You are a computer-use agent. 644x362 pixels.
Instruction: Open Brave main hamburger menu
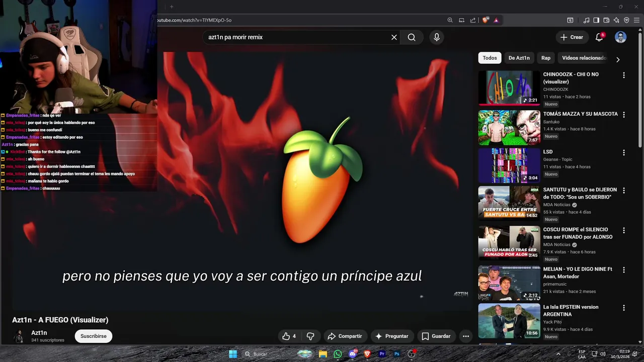tap(637, 20)
